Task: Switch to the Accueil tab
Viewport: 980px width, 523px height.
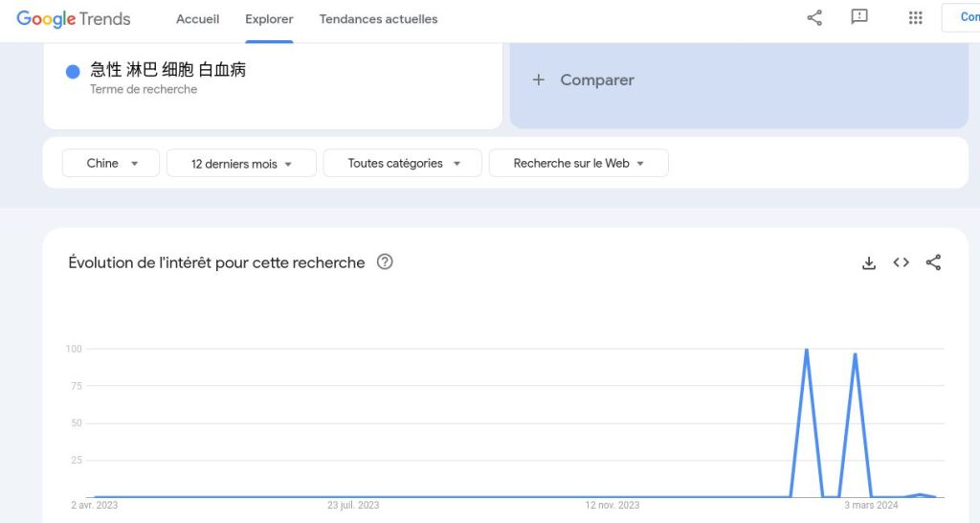Action: pos(198,19)
